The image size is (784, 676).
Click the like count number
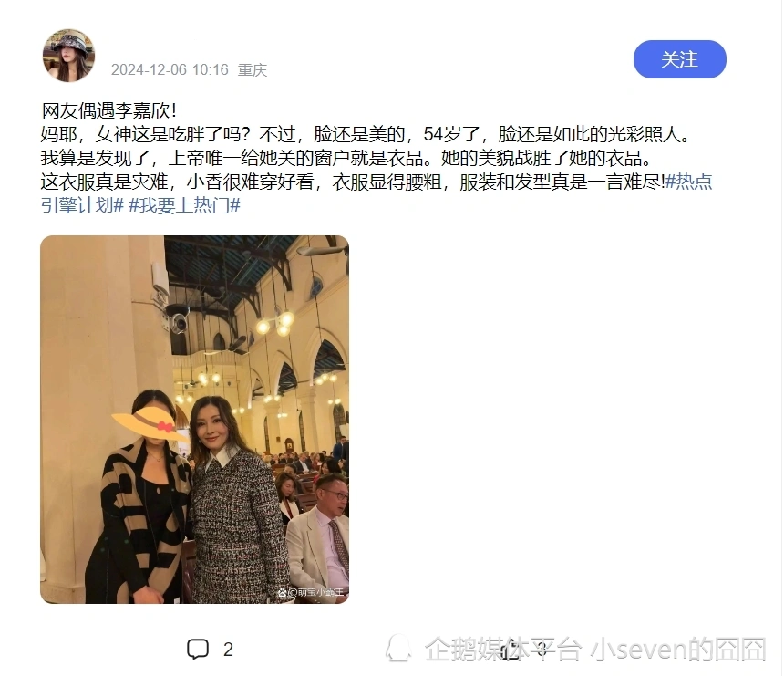coord(542,650)
